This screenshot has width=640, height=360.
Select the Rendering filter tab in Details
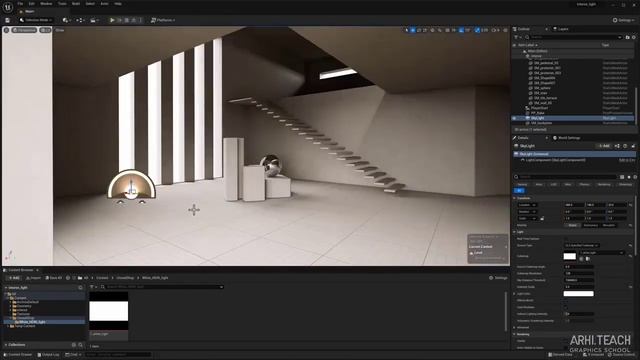[x=604, y=184]
